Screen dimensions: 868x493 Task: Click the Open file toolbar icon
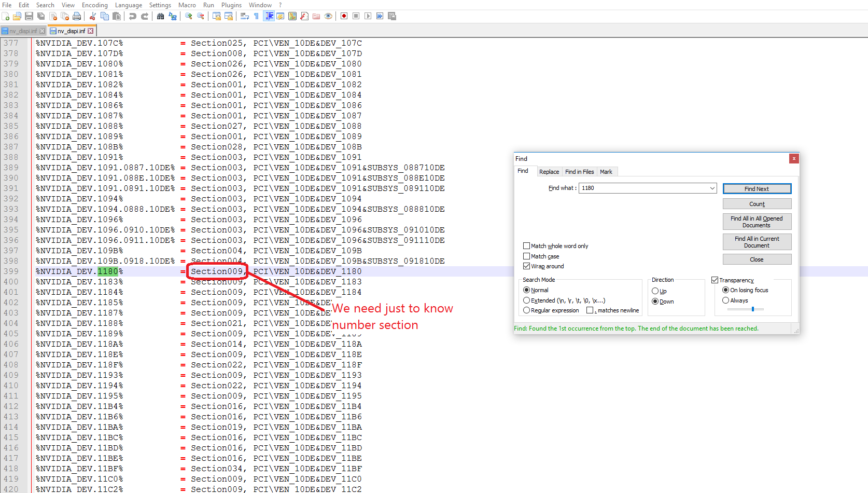click(x=17, y=16)
